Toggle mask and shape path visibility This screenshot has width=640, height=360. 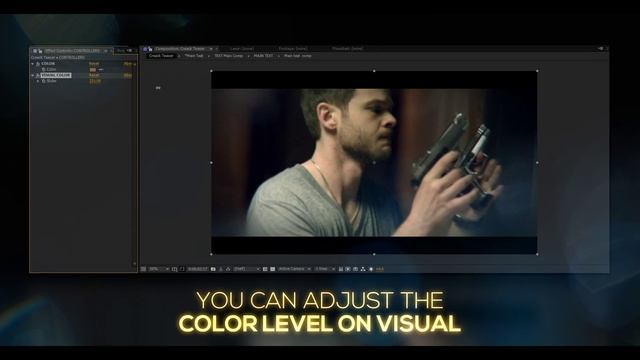pyautogui.click(x=182, y=269)
